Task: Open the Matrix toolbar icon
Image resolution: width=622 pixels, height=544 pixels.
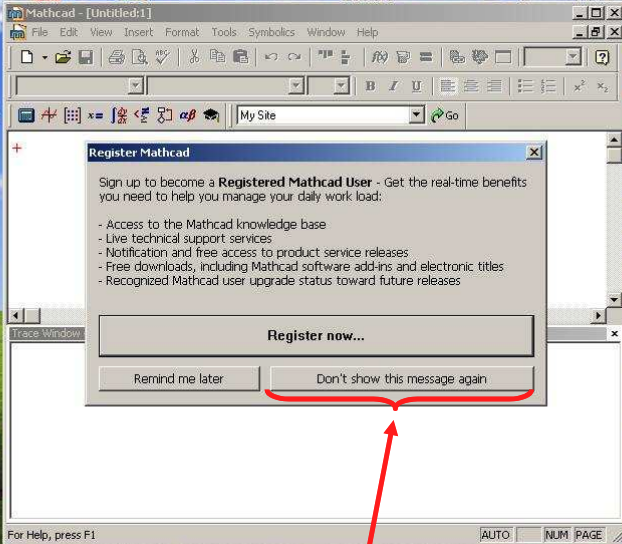Action: tap(72, 116)
